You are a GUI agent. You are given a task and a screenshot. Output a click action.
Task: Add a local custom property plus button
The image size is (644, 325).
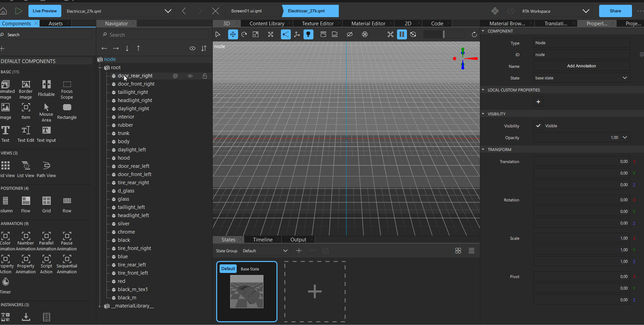click(x=538, y=102)
